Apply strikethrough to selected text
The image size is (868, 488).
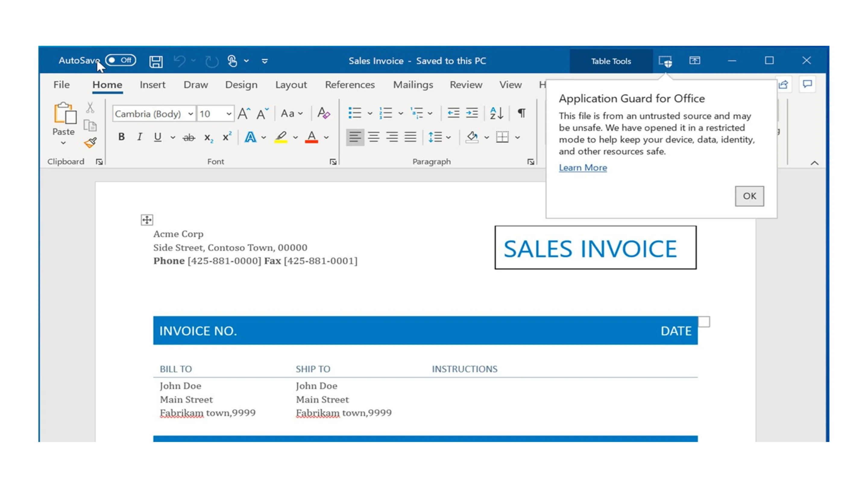(189, 137)
